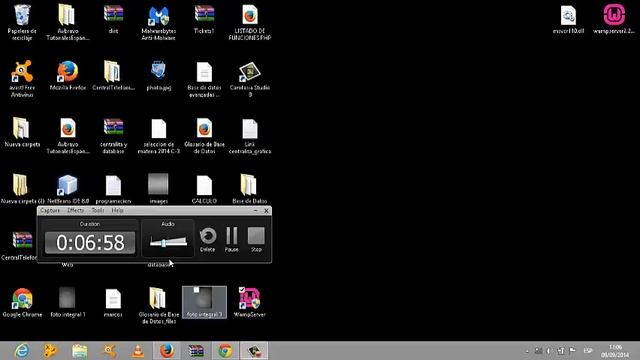Select Glosario de Base de Datos_files folder
640x360 pixels.
tap(158, 306)
